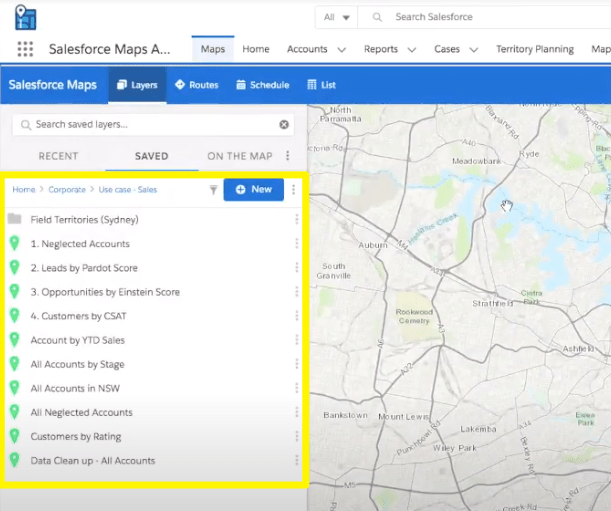Open row menu for All Accounts by Stage
611x511 pixels.
pos(297,364)
